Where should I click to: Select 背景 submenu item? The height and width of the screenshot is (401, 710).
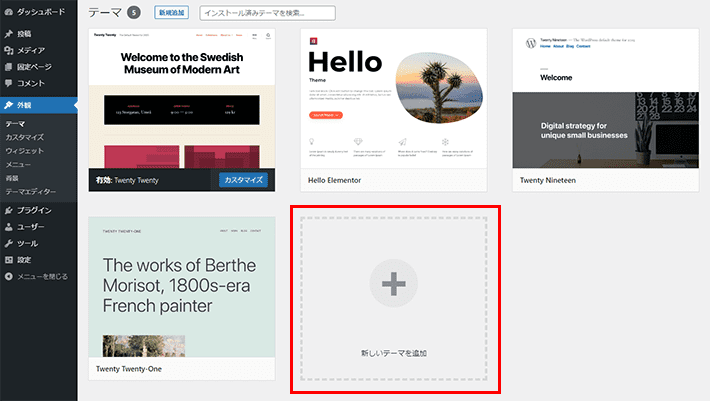click(12, 178)
